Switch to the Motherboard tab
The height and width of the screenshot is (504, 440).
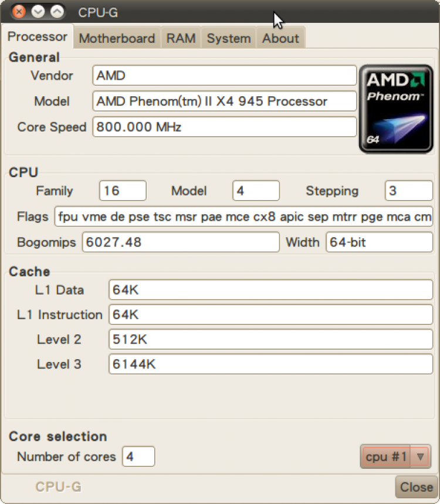coord(117,38)
